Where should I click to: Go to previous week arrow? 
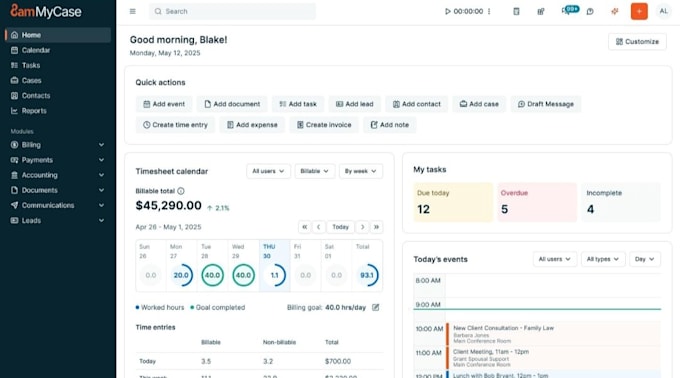319,227
